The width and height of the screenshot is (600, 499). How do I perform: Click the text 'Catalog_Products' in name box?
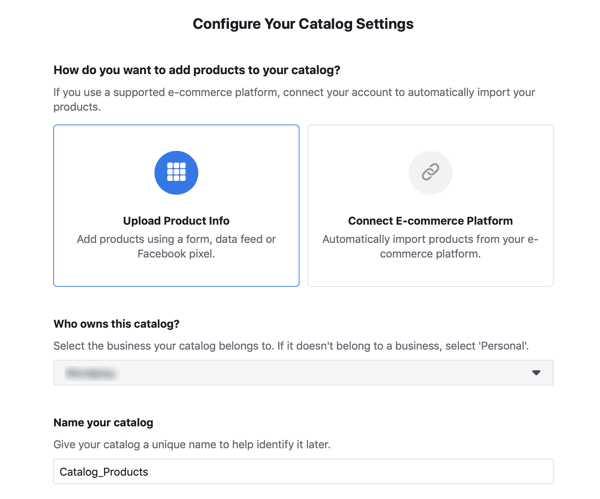tap(104, 472)
